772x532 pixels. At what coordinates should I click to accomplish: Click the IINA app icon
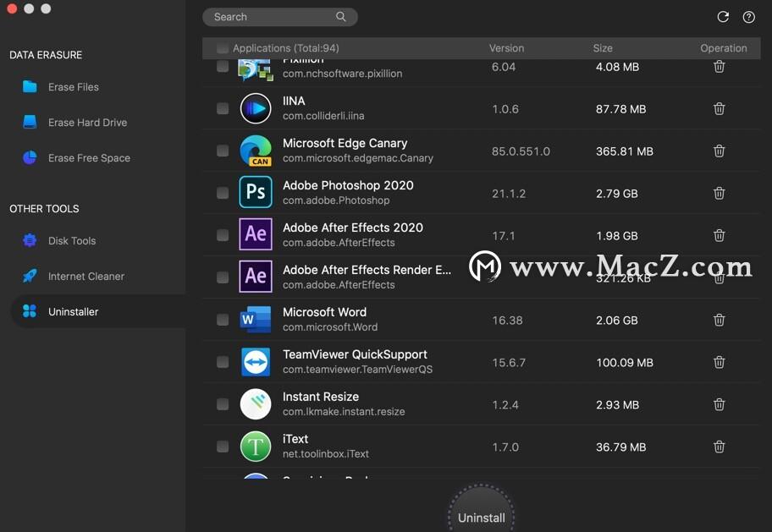(256, 108)
